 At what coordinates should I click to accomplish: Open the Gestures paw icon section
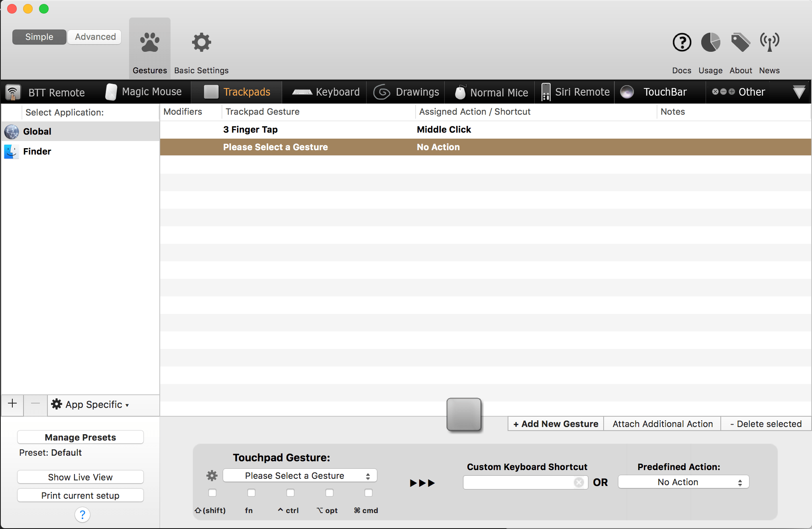click(150, 43)
